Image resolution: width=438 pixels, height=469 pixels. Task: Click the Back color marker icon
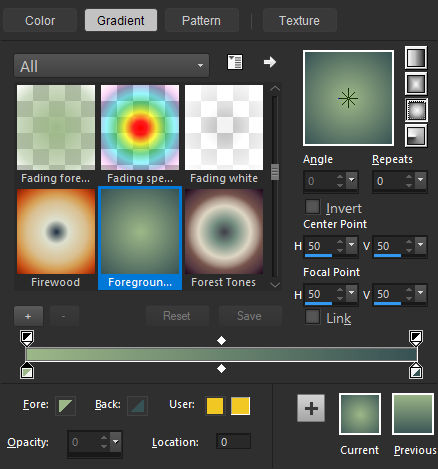click(137, 406)
